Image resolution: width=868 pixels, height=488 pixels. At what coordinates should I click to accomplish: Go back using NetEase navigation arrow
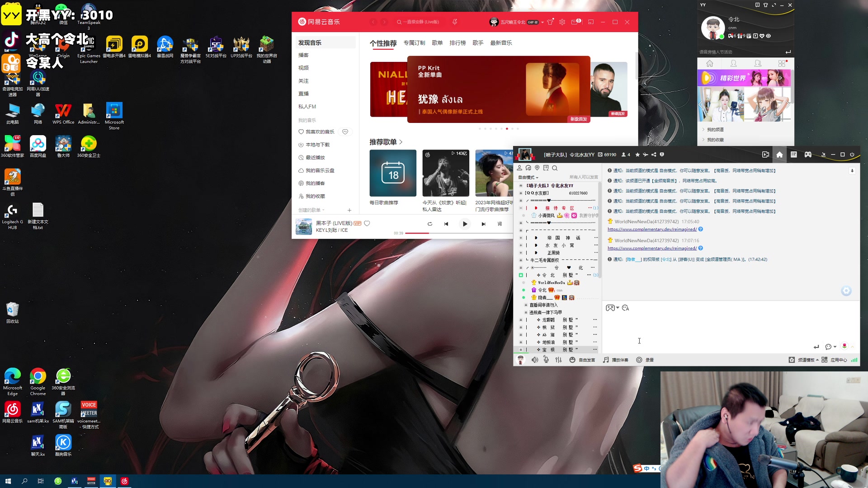pos(373,22)
